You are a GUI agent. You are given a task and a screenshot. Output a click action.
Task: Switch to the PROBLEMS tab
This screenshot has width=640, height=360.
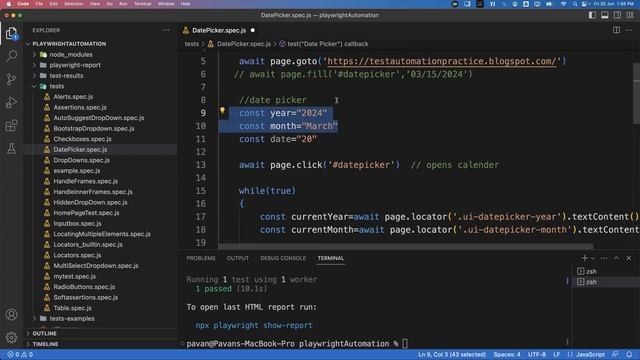(201, 258)
